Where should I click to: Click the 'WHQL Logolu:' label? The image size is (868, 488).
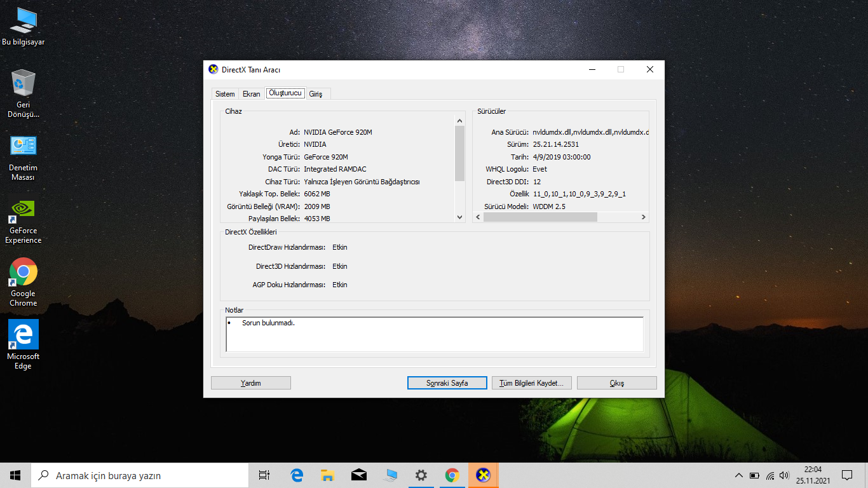coord(507,169)
